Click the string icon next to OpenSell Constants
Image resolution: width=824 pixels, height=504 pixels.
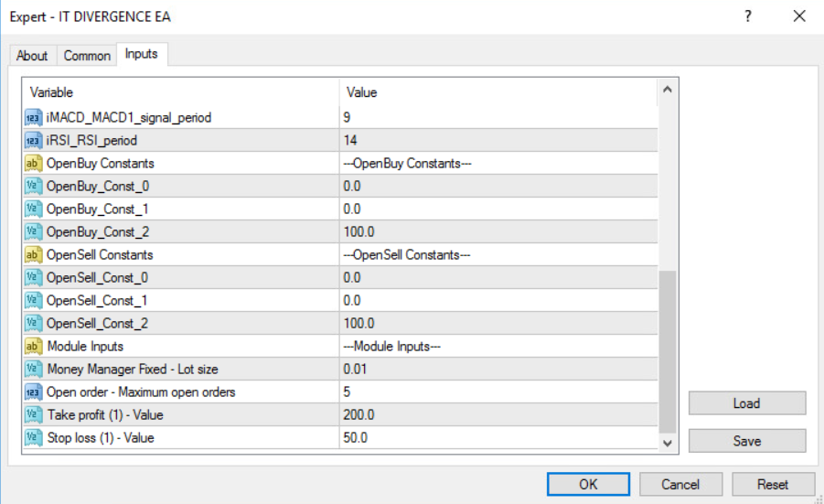pos(33,254)
